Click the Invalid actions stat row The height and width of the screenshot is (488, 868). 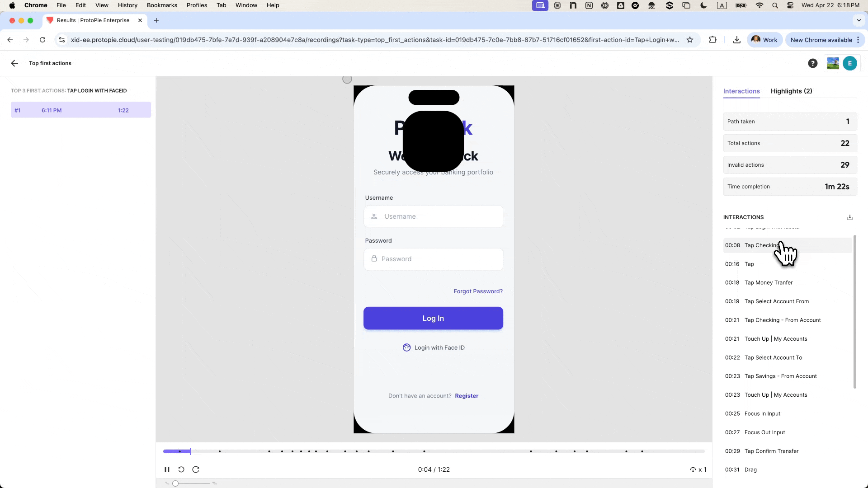790,165
